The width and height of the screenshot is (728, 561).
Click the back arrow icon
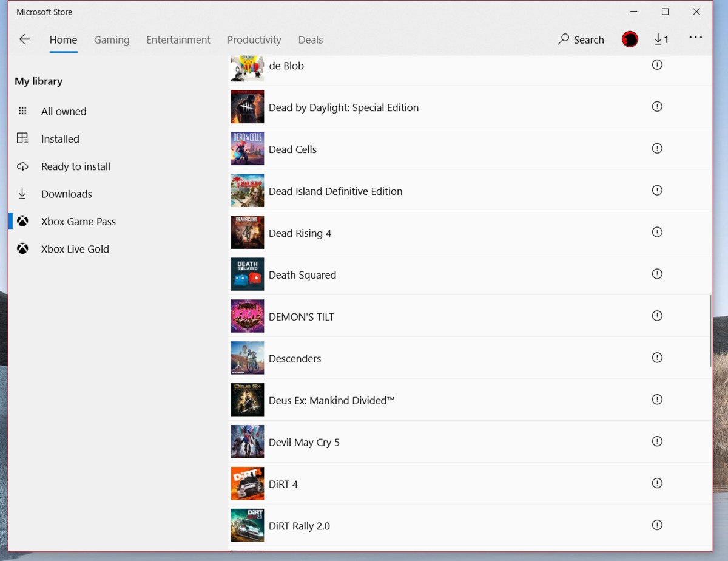tap(25, 39)
